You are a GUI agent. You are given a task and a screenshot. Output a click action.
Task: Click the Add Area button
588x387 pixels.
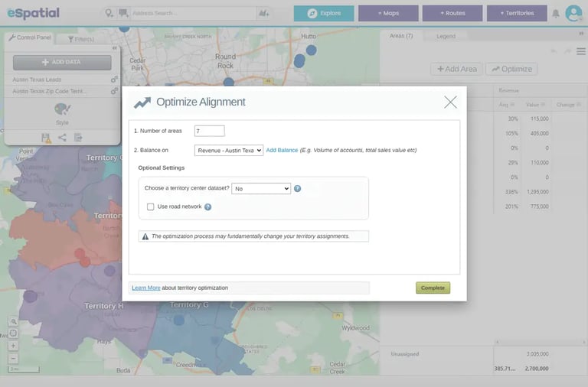(x=457, y=69)
